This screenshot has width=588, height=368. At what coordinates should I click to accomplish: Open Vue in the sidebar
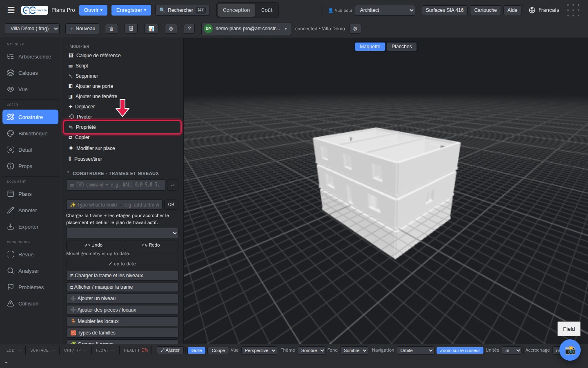click(x=31, y=90)
